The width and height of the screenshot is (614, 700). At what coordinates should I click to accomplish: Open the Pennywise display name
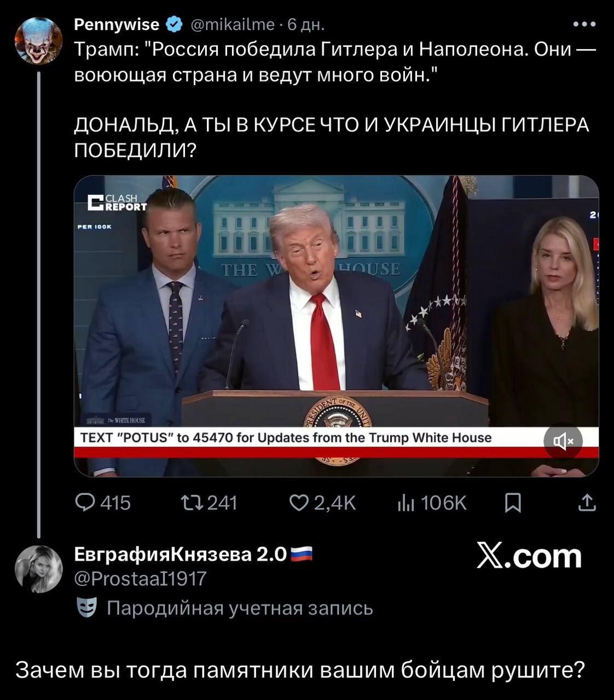[x=117, y=25]
